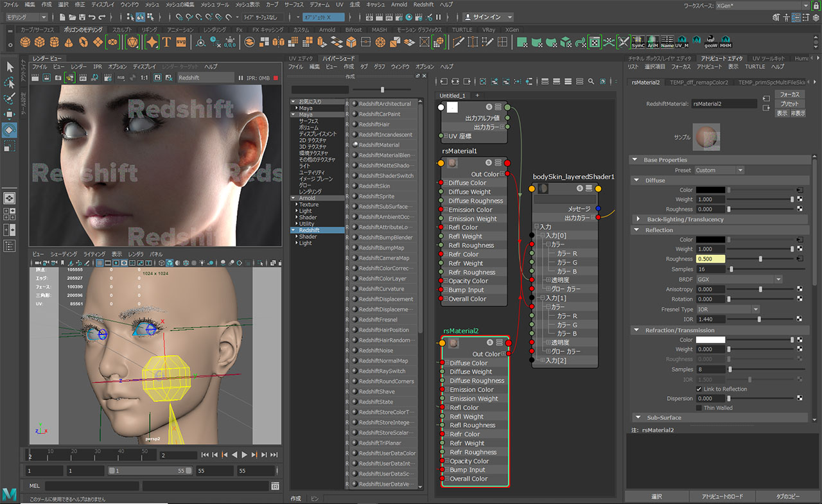Click the search magnifier in Hypershade toolbar
This screenshot has width=822, height=504.
[591, 82]
